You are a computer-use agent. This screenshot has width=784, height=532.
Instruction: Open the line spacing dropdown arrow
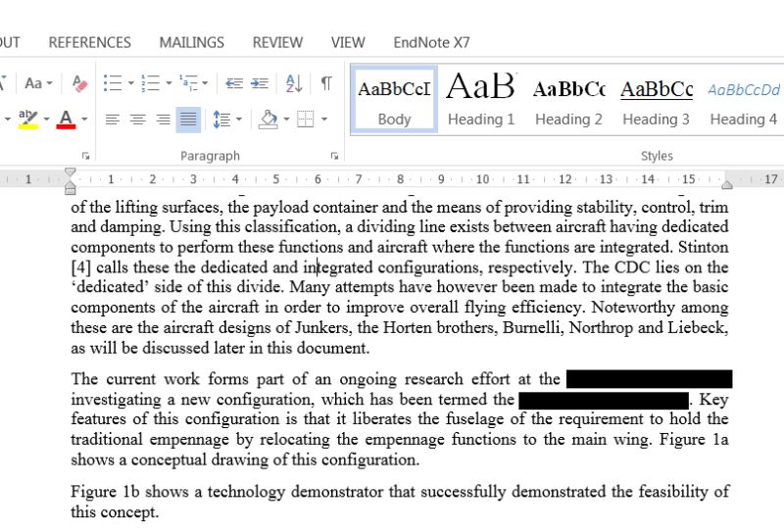(239, 119)
